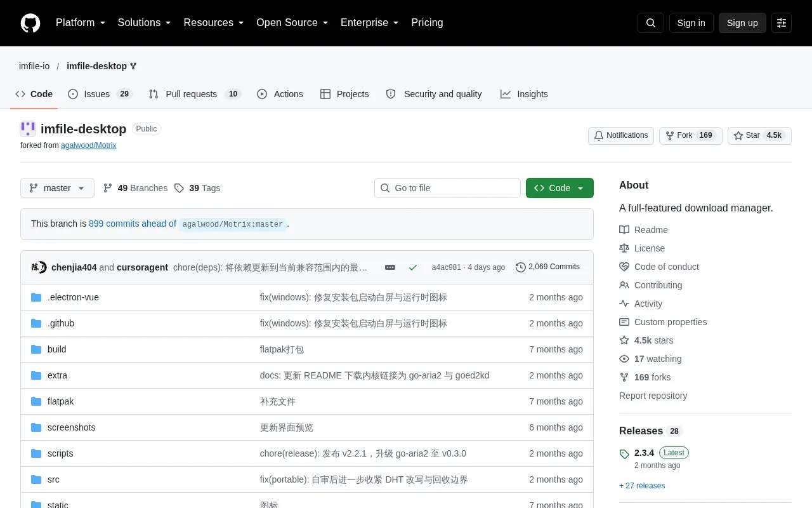Image resolution: width=812 pixels, height=508 pixels.
Task: Click the GitHub logo icon
Action: [x=30, y=23]
